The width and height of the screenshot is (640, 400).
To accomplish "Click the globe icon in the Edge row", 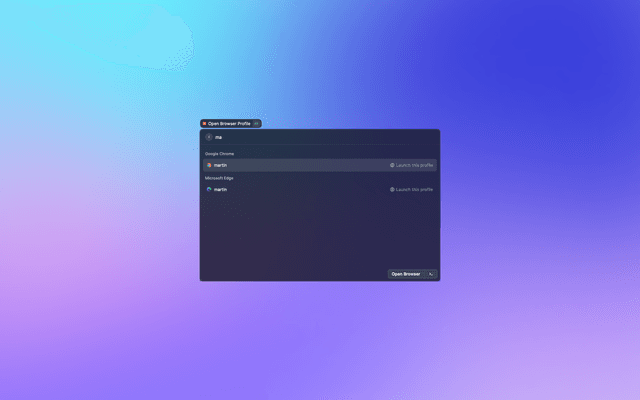I will click(x=392, y=189).
